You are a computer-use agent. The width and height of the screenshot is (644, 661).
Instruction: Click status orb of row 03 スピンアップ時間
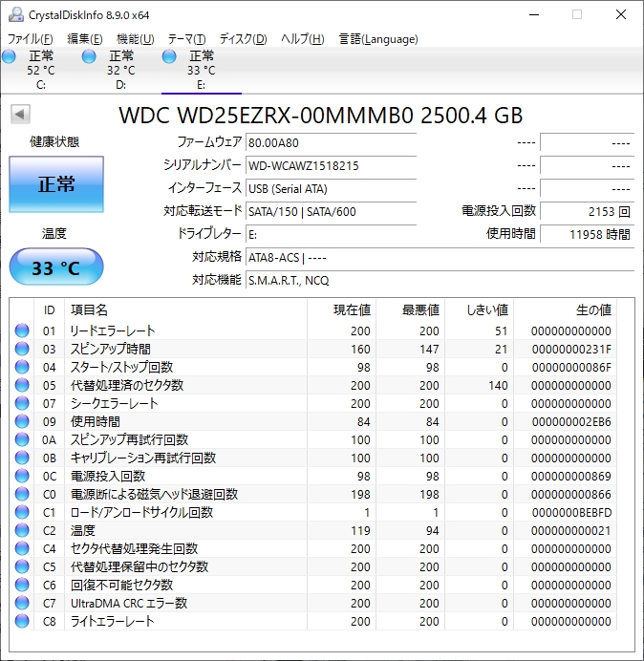tap(22, 349)
